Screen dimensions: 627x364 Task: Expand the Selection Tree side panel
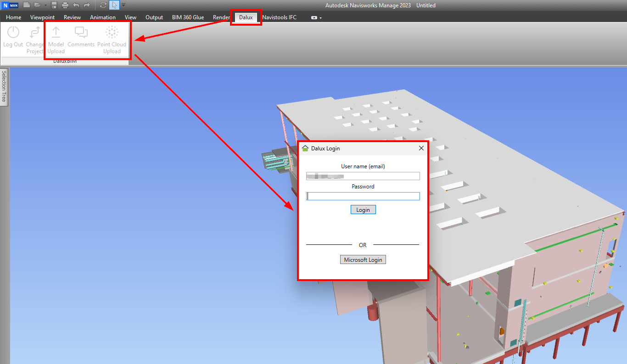pyautogui.click(x=4, y=87)
